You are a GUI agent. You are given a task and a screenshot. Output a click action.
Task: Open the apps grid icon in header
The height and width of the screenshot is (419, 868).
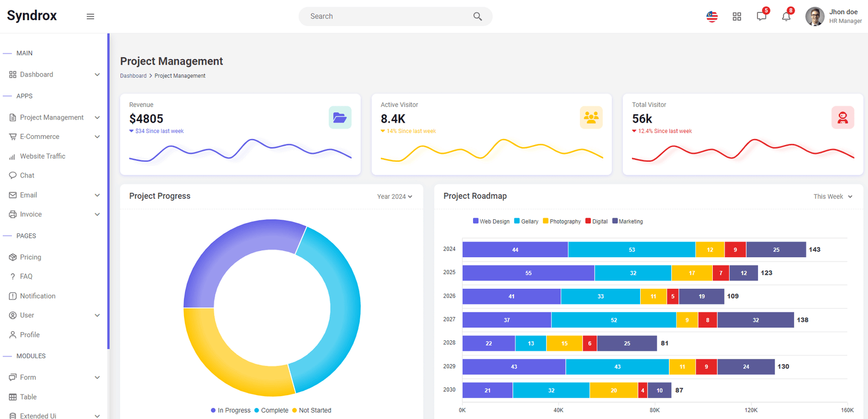[737, 17]
